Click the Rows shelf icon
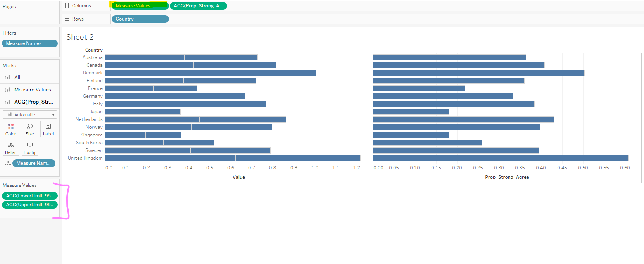Screen dimensions: 644x264 pyautogui.click(x=67, y=19)
